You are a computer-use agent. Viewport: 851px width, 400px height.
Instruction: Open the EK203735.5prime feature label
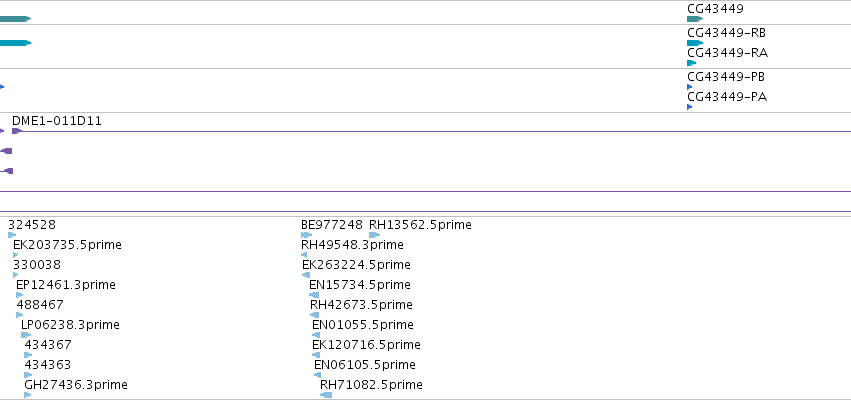67,245
